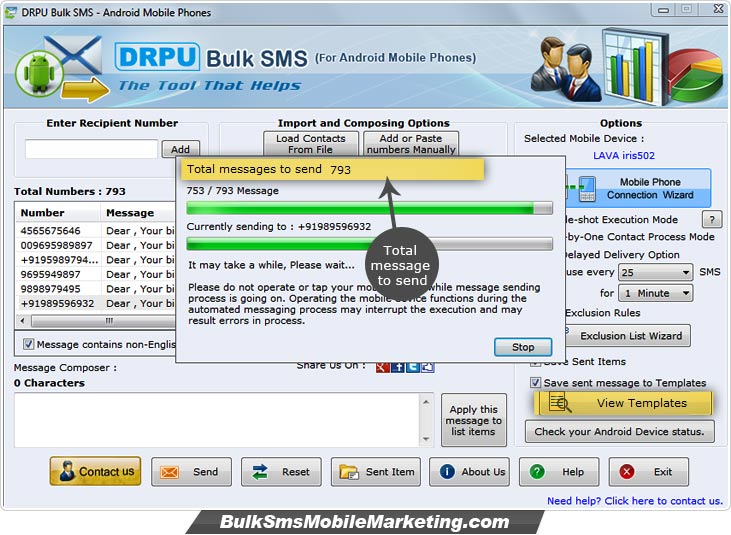Click the current message sending progress bar
The image size is (731, 535).
click(x=370, y=243)
